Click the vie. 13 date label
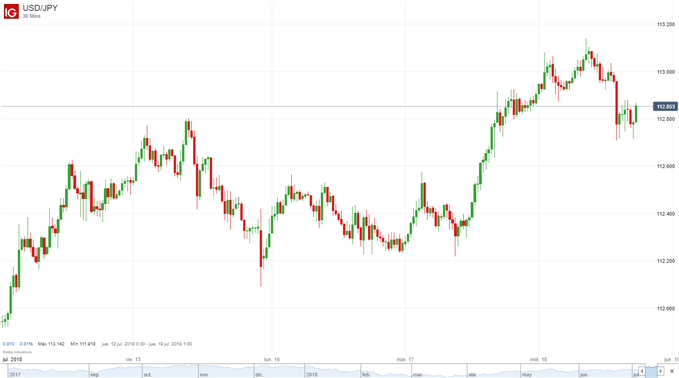The height and width of the screenshot is (378, 679). [x=133, y=359]
